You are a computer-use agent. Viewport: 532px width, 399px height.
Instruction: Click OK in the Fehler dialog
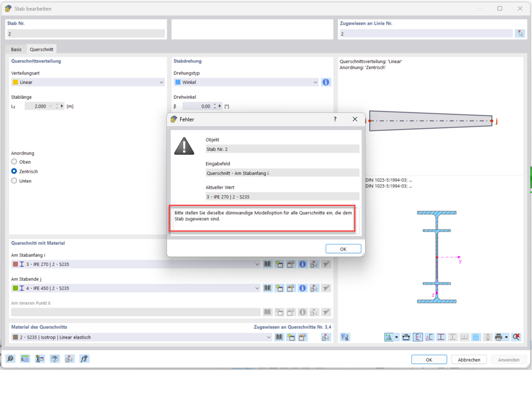[x=343, y=249]
